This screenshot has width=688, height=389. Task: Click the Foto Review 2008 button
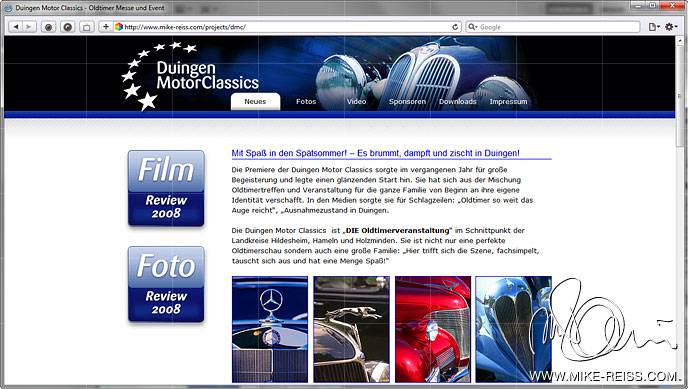coord(166,284)
